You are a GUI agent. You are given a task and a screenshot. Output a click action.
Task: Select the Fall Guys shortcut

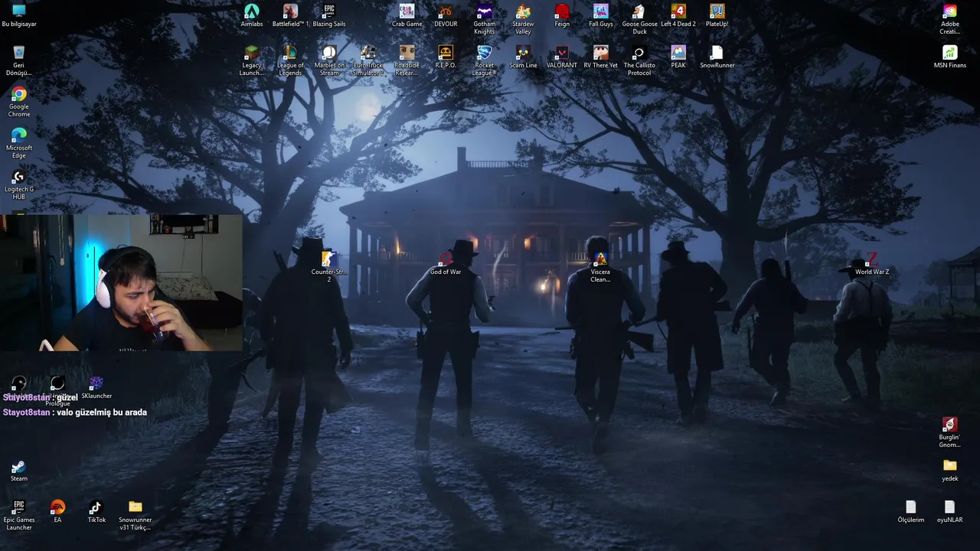pyautogui.click(x=601, y=15)
